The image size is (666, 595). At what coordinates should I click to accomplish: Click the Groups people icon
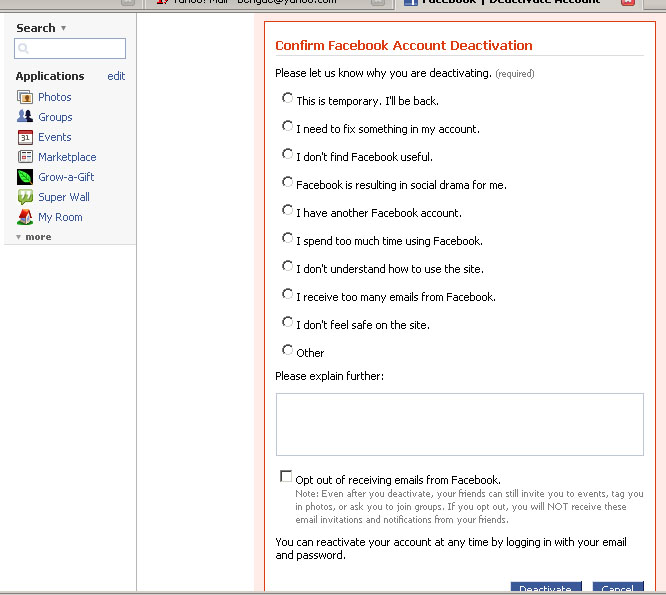(x=25, y=116)
